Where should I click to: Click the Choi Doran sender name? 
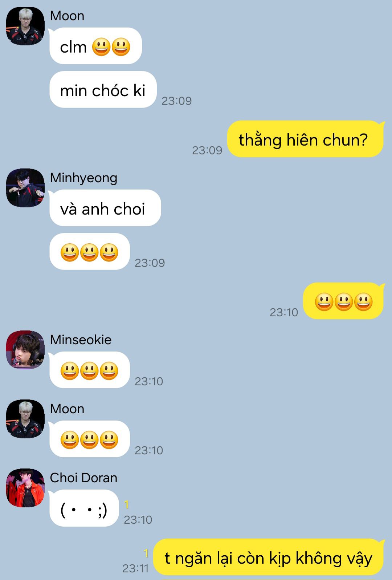pyautogui.click(x=83, y=478)
